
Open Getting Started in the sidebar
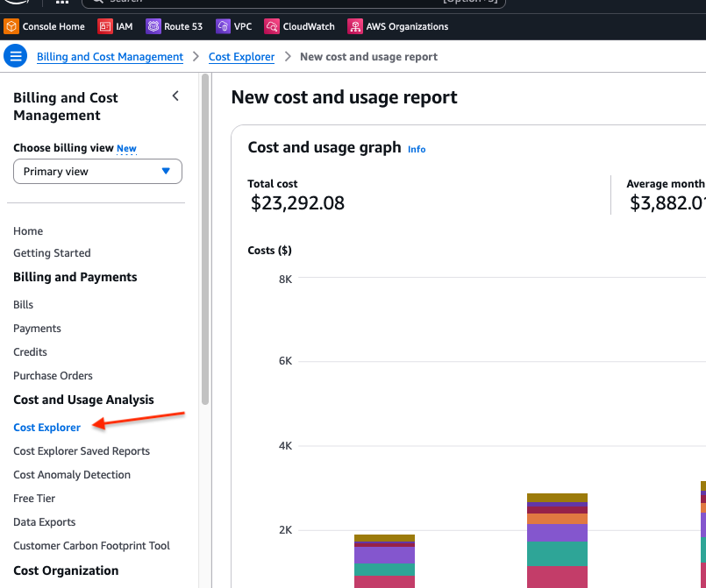coord(52,253)
